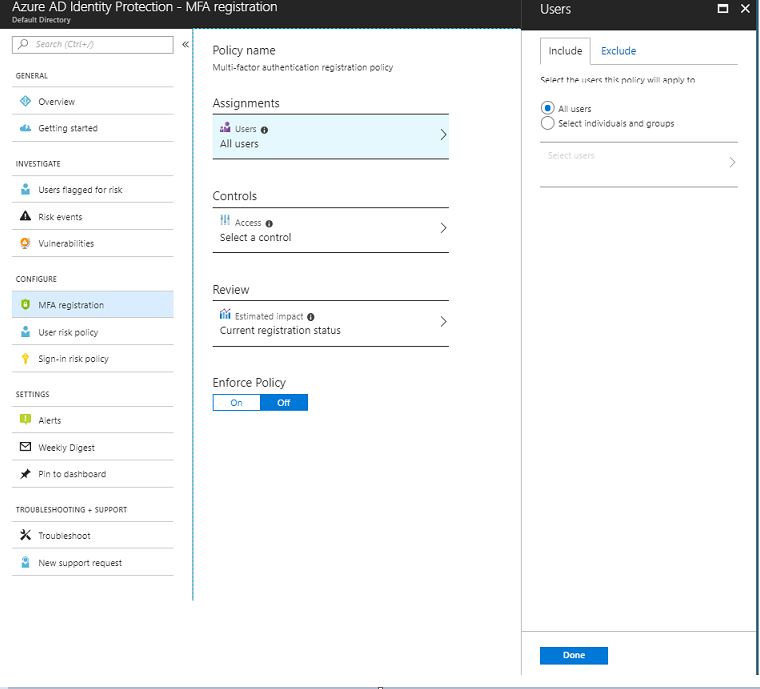Click the info icon next to Access
The height and width of the screenshot is (689, 760).
[x=269, y=223]
